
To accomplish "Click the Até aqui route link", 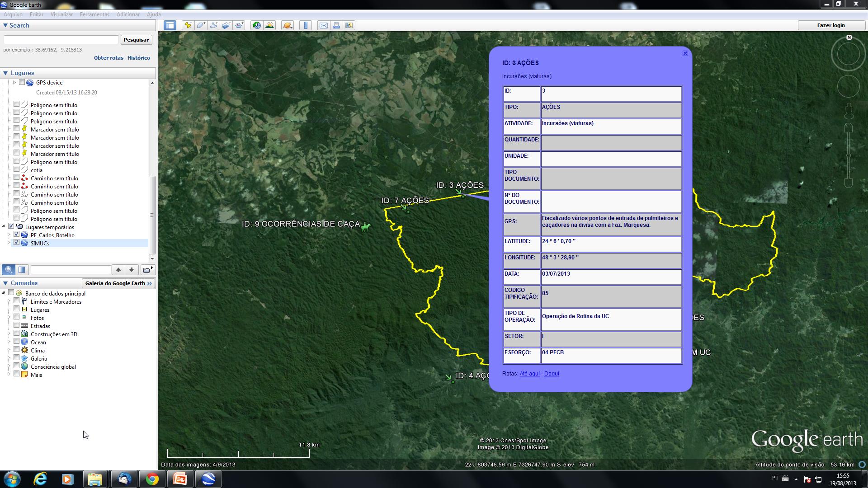I will click(x=529, y=374).
